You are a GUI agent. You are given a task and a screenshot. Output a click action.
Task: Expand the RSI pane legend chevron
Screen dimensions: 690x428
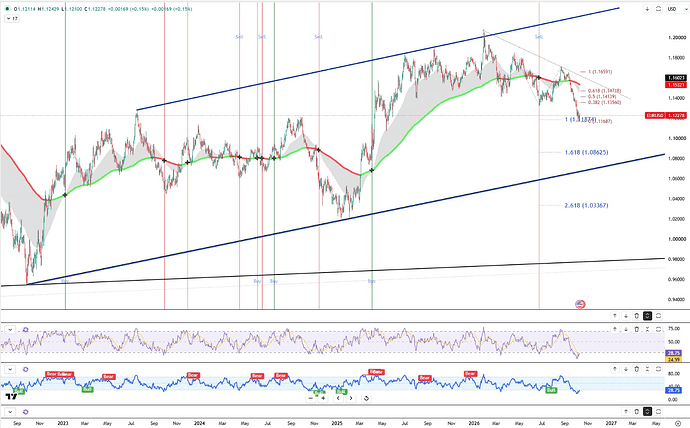click(x=10, y=329)
